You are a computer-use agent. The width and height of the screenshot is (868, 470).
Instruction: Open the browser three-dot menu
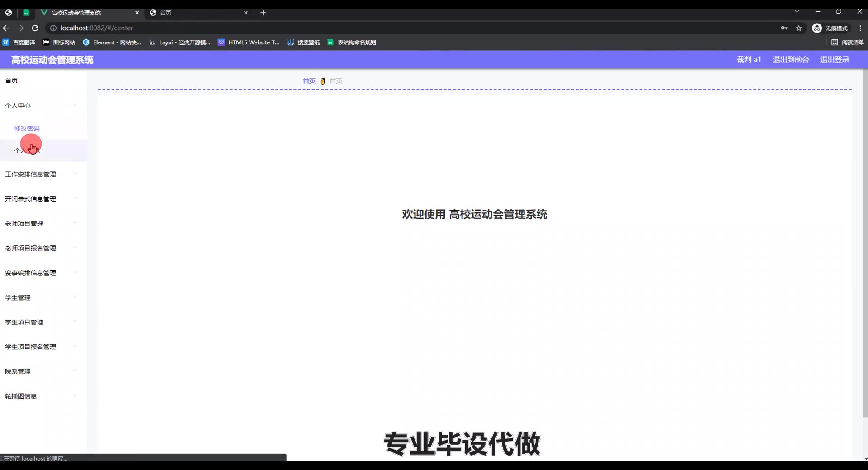pos(860,28)
